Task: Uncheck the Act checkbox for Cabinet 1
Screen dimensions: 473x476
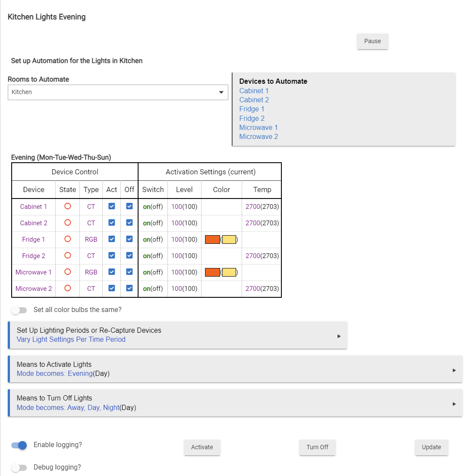Action: coord(112,206)
